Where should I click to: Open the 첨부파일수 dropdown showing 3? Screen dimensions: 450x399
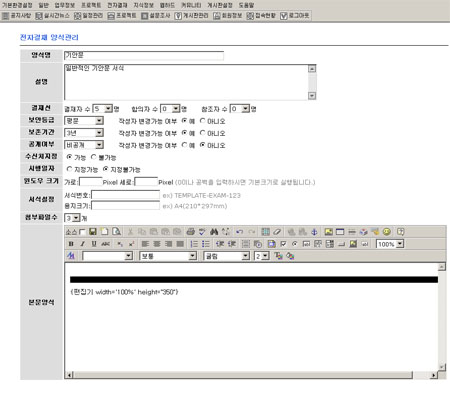pos(72,218)
